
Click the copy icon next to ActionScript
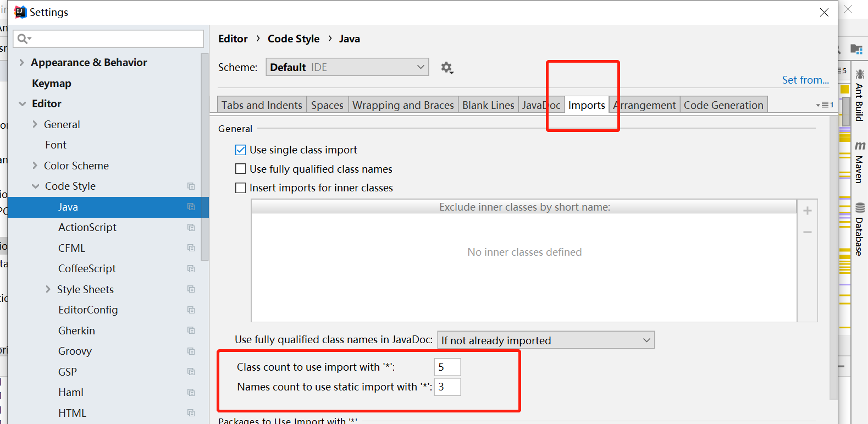click(191, 228)
